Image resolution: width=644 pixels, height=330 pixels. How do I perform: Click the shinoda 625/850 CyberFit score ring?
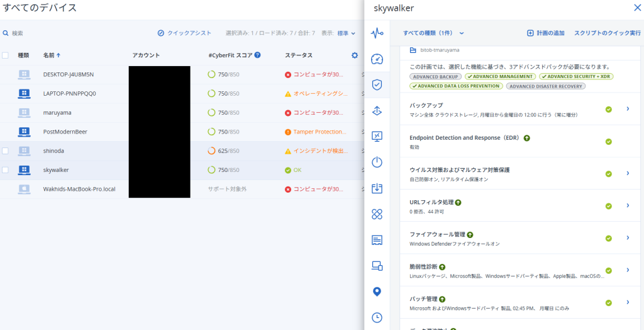pyautogui.click(x=211, y=151)
